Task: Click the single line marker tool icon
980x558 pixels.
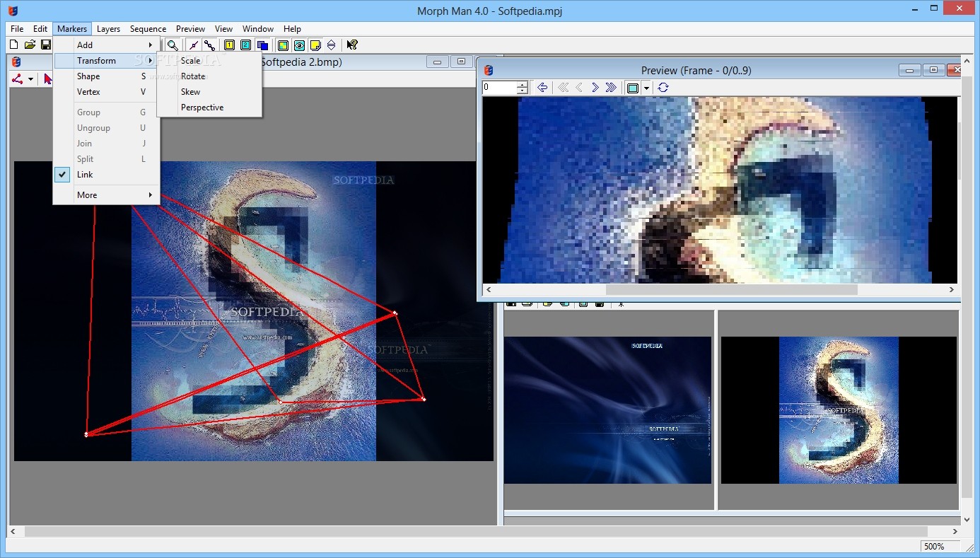Action: [193, 45]
